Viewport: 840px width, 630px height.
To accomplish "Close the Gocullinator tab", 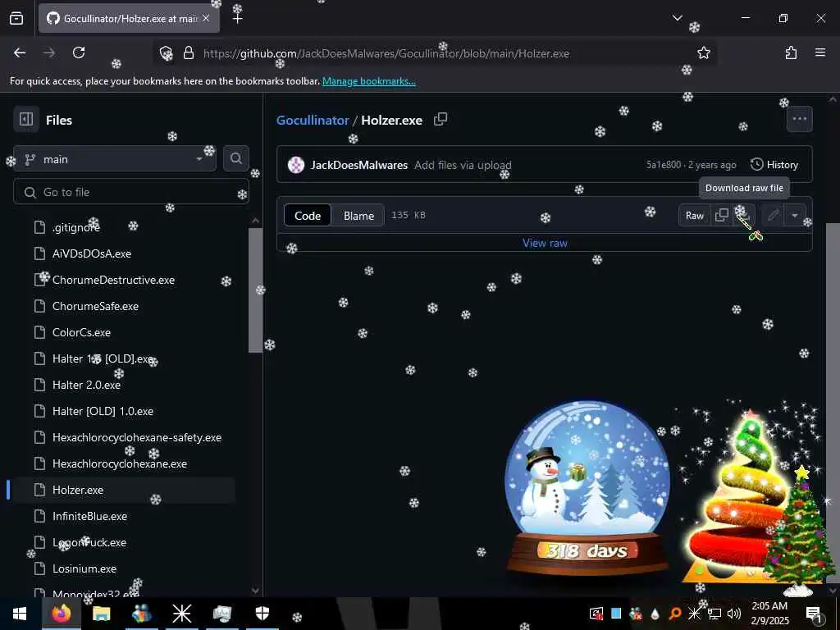I will click(206, 18).
